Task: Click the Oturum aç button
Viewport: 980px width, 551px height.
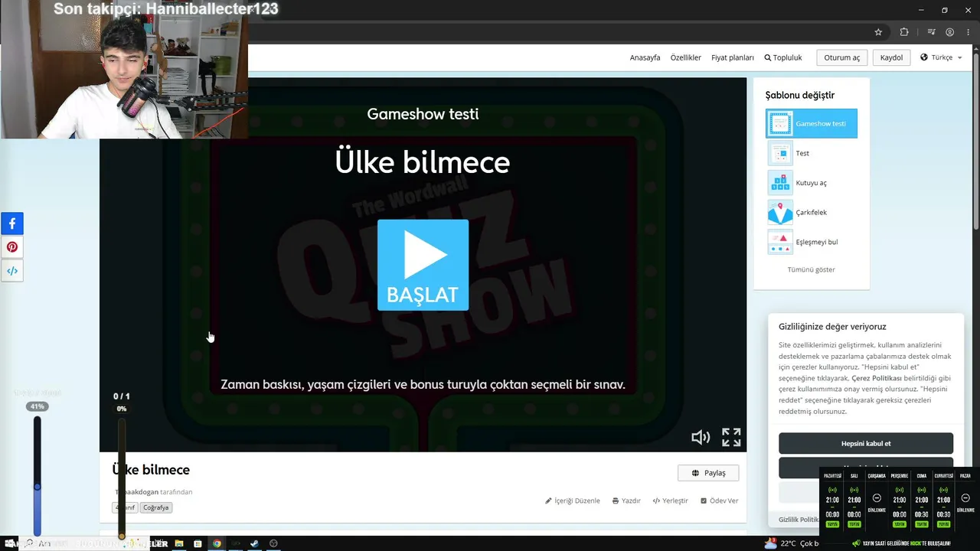Action: 842,57
